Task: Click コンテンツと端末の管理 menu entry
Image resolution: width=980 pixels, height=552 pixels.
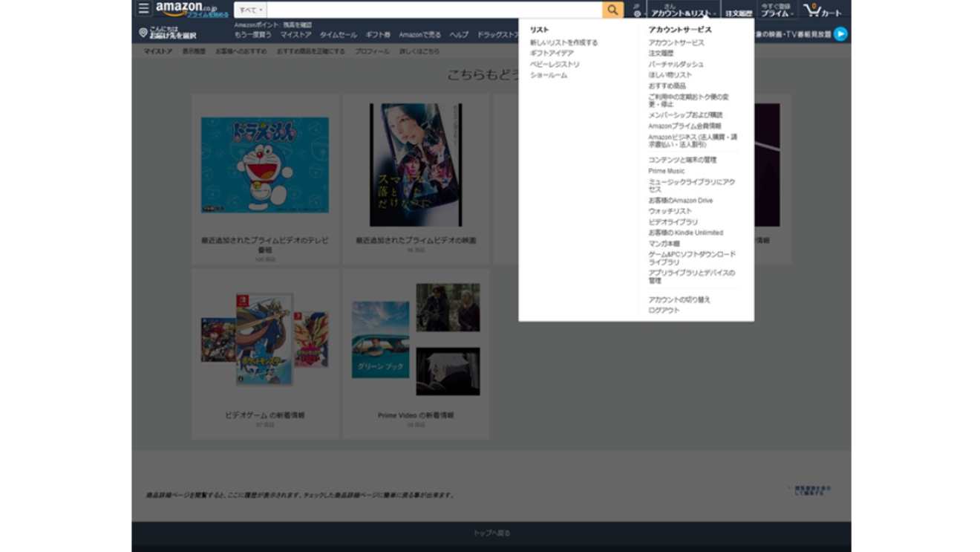Action: pos(682,160)
